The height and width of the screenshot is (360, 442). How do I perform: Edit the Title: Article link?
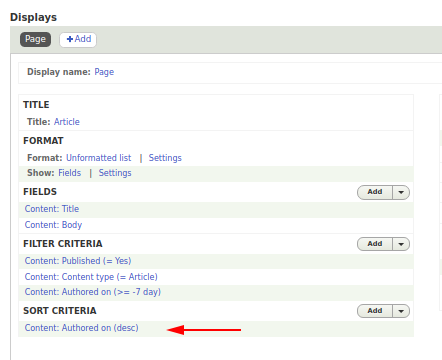(x=67, y=122)
